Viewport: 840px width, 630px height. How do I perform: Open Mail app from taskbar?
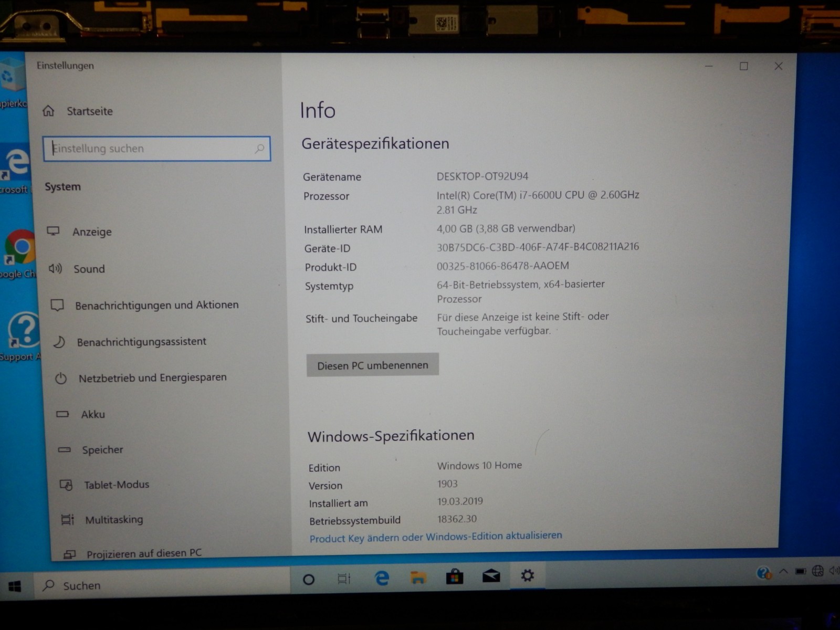click(491, 576)
